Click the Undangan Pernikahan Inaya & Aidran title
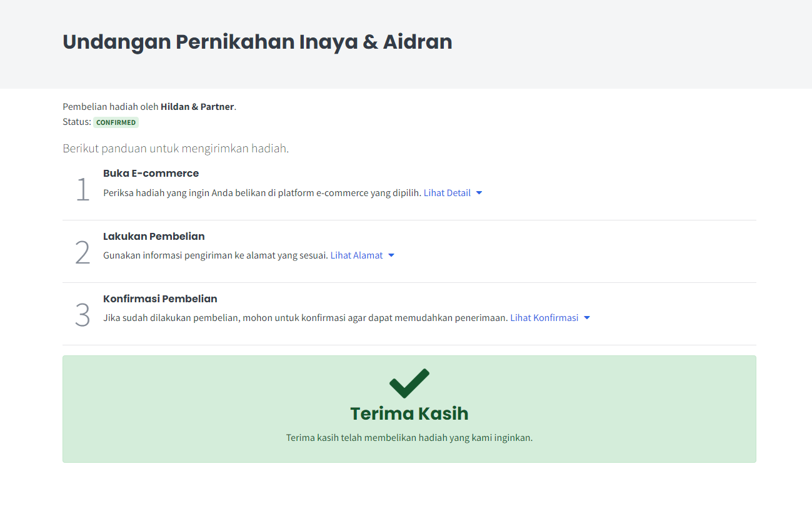The image size is (812, 514). pyautogui.click(x=258, y=42)
